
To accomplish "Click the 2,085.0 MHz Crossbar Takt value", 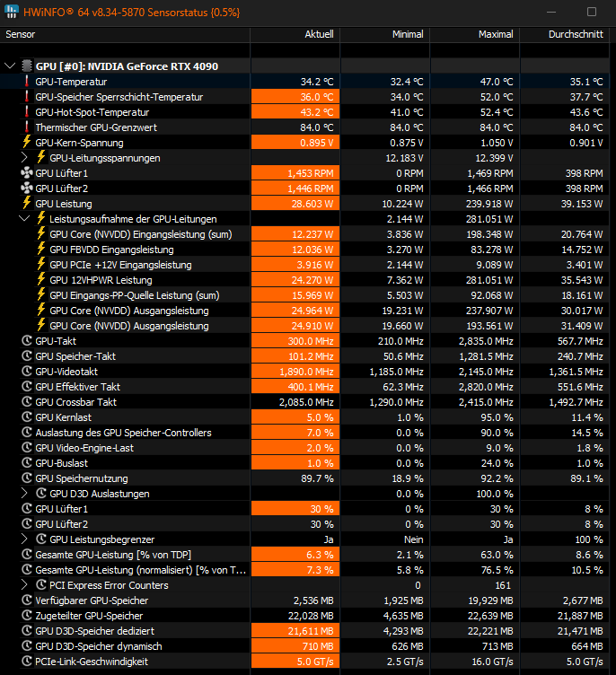I will click(306, 402).
